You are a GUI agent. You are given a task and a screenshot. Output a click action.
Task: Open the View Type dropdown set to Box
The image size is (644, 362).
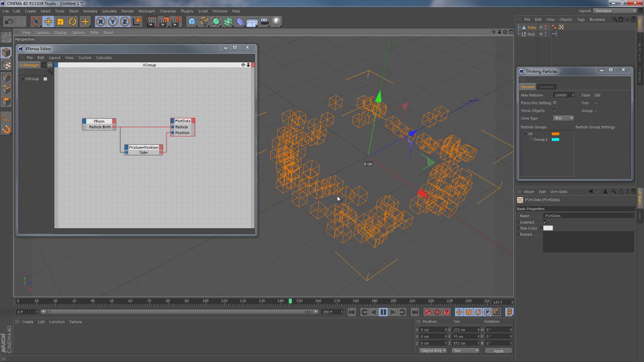[563, 118]
